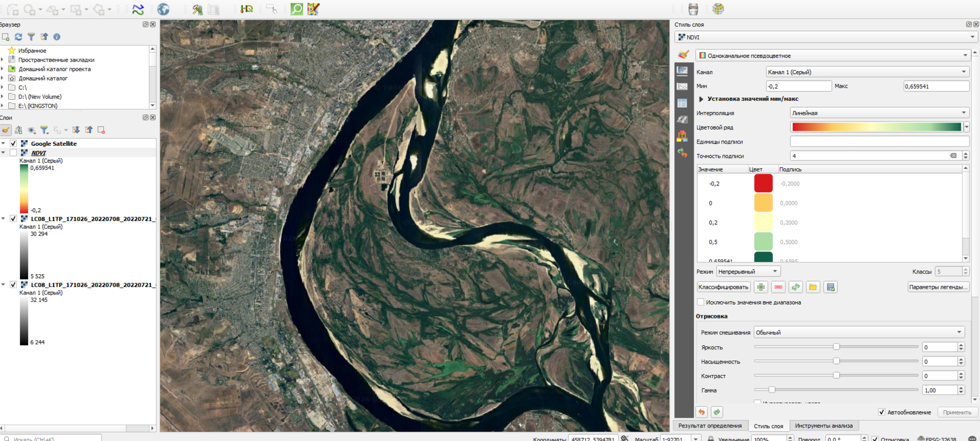Switch to 'Инструменты анализа' tab
Image resolution: width=980 pixels, height=441 pixels.
pyautogui.click(x=824, y=426)
